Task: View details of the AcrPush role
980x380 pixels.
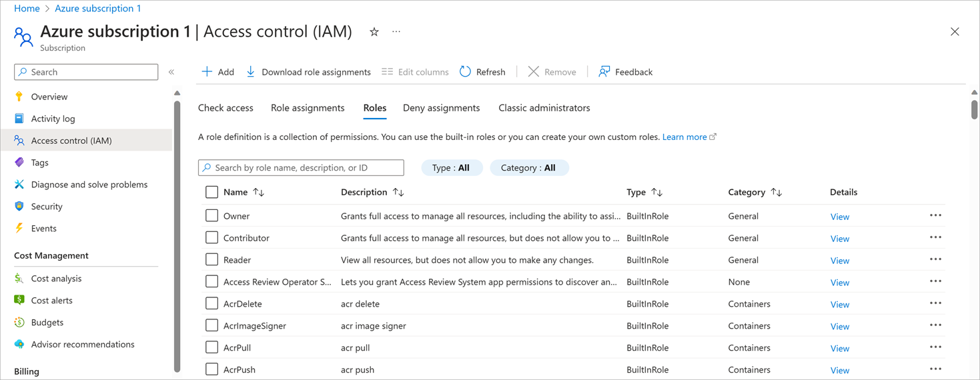Action: [840, 371]
